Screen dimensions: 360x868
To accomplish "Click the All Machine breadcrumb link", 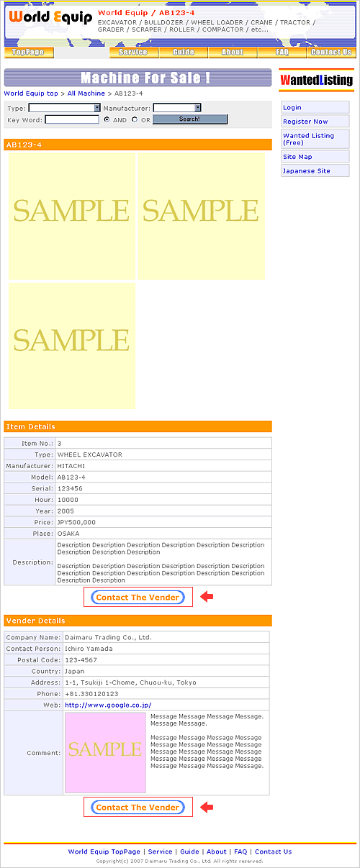I will [86, 94].
